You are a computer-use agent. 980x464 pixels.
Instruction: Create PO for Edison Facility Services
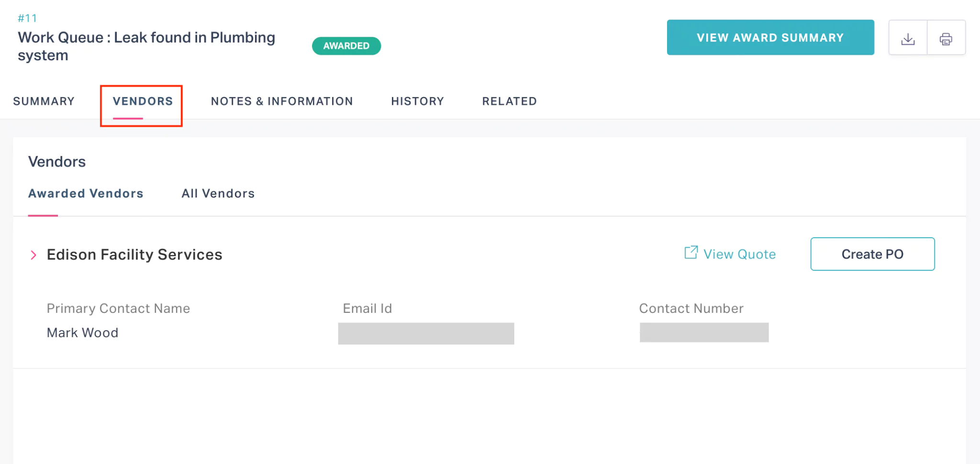coord(872,254)
